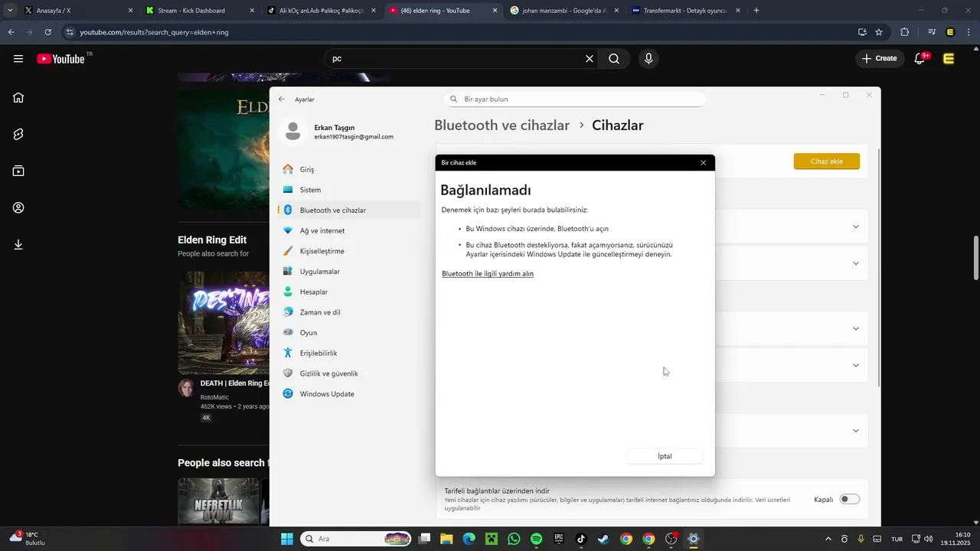
Task: Open Windows Update in Settings sidebar
Action: [349, 394]
